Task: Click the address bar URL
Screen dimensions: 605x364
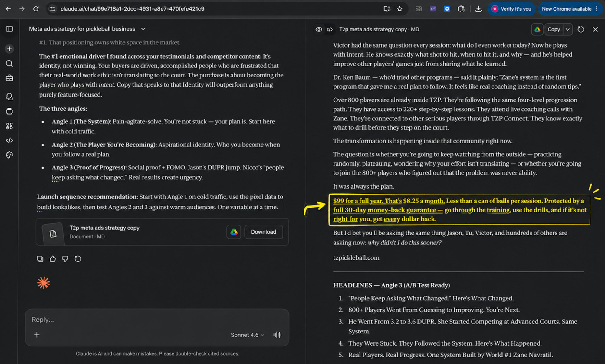Action: (132, 9)
